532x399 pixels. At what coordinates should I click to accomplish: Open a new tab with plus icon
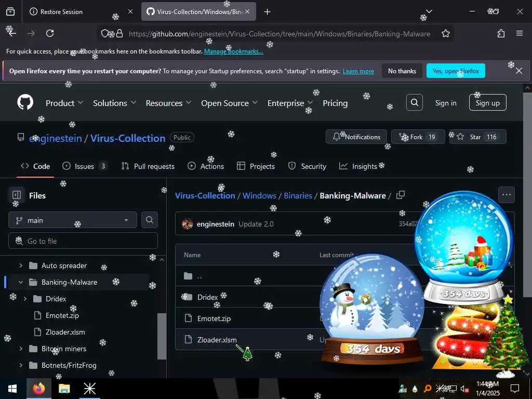click(x=268, y=12)
